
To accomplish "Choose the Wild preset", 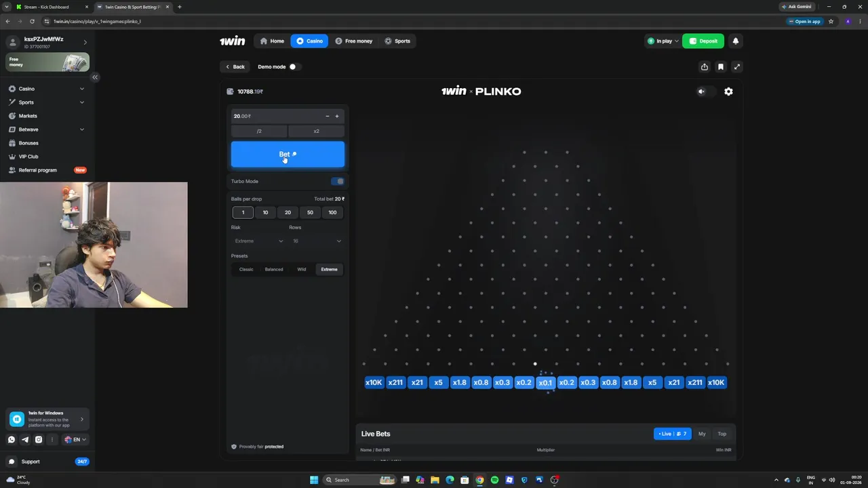I will (x=302, y=269).
